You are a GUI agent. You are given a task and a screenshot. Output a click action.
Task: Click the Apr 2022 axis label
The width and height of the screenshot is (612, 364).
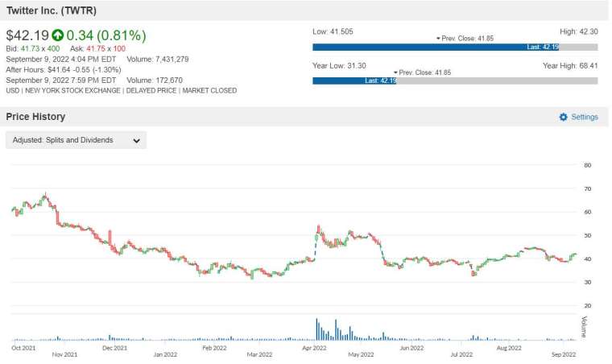[314, 348]
